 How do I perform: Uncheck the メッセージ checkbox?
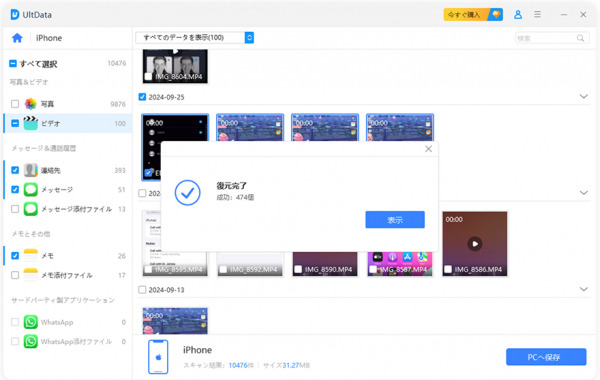point(15,189)
